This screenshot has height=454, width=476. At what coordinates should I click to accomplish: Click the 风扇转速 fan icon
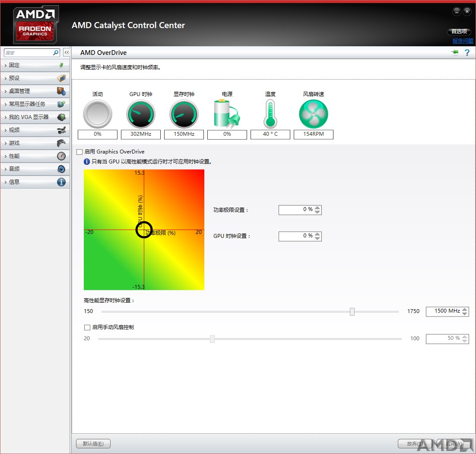tap(314, 114)
